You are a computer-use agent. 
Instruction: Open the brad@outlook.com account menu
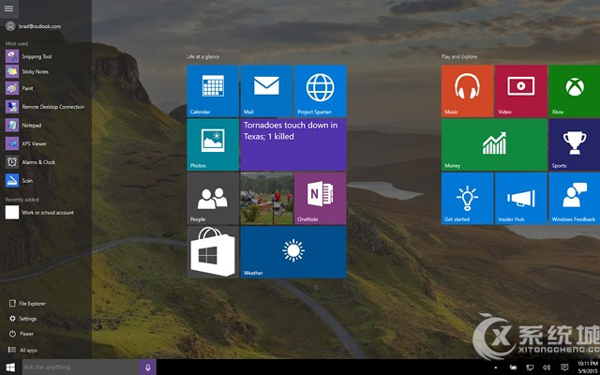34,26
